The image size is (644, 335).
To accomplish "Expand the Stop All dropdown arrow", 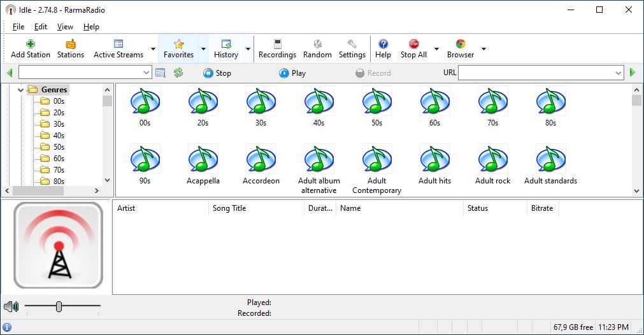I will pos(436,49).
